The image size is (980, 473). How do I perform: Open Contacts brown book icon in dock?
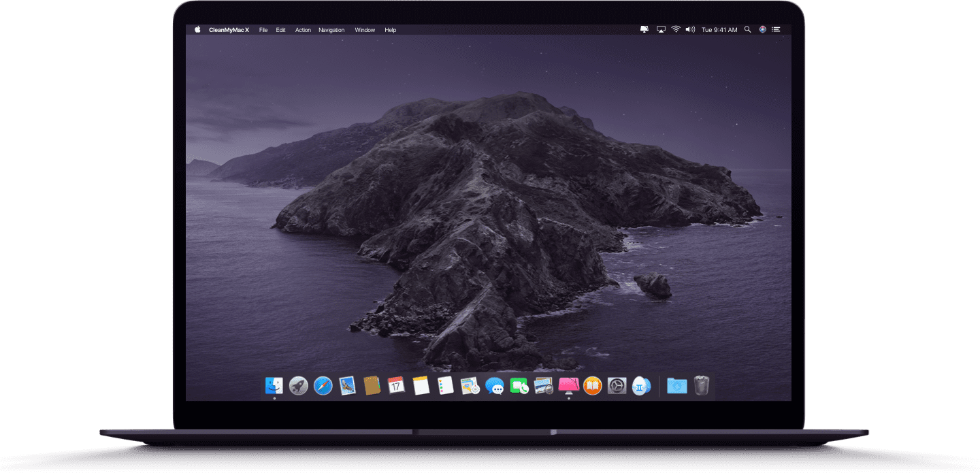(x=372, y=386)
